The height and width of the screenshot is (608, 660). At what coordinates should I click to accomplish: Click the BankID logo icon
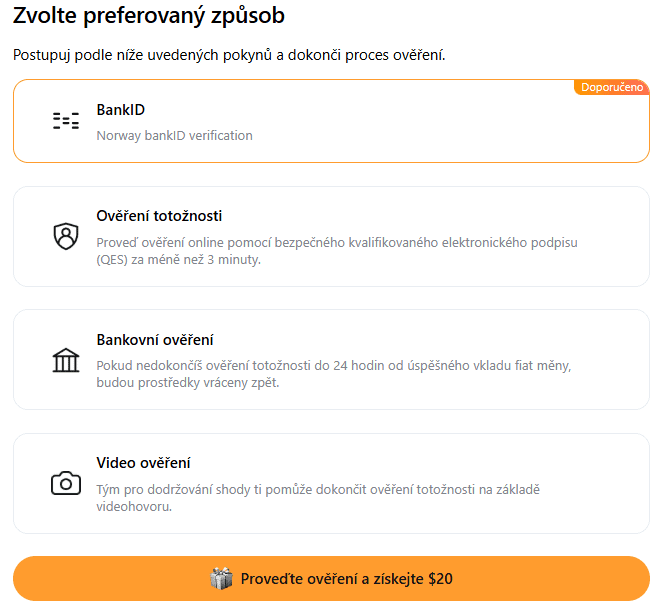[66, 122]
